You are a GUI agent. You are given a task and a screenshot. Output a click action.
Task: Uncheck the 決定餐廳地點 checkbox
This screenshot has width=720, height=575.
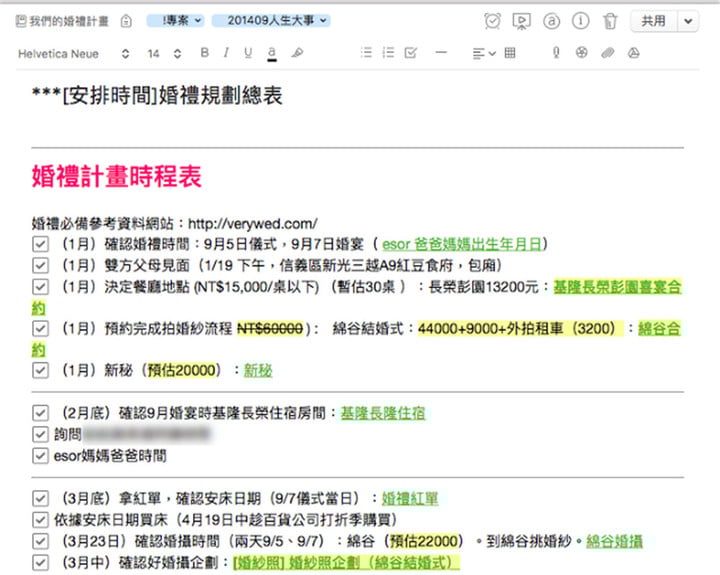40,287
